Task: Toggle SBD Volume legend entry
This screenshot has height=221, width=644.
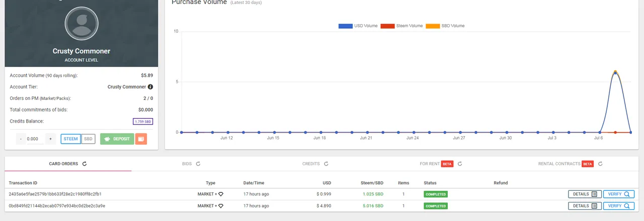Action: [445, 26]
